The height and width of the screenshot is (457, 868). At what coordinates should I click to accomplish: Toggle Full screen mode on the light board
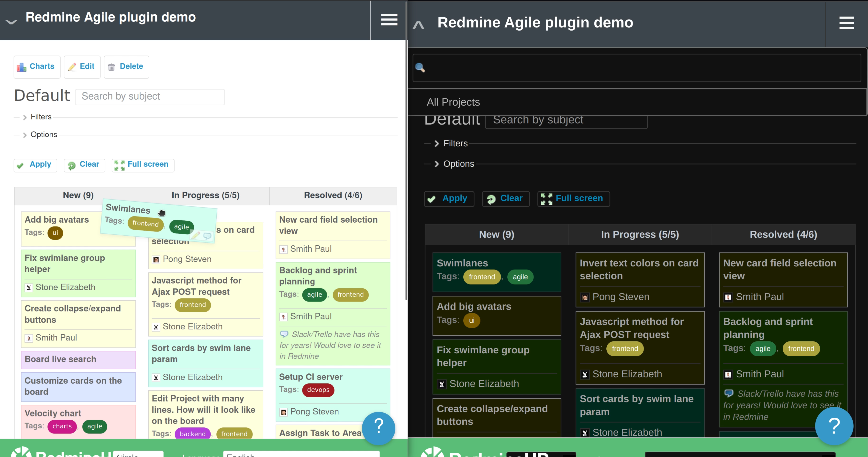(x=143, y=165)
